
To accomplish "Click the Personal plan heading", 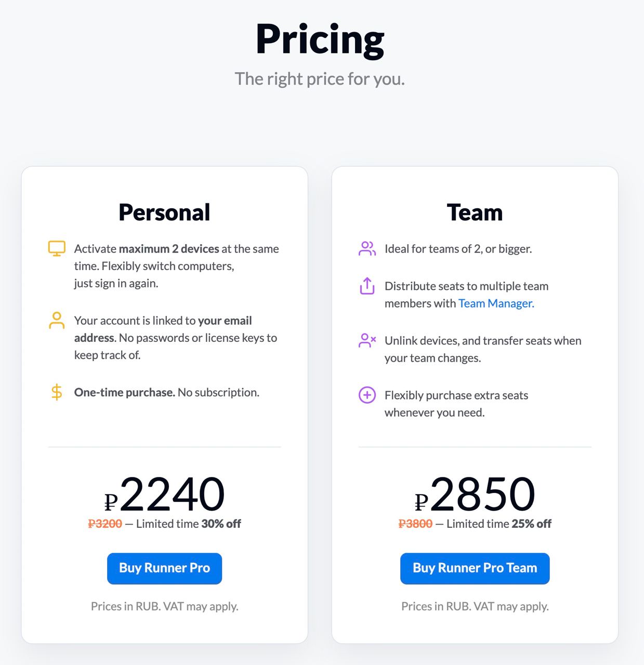I will (164, 212).
